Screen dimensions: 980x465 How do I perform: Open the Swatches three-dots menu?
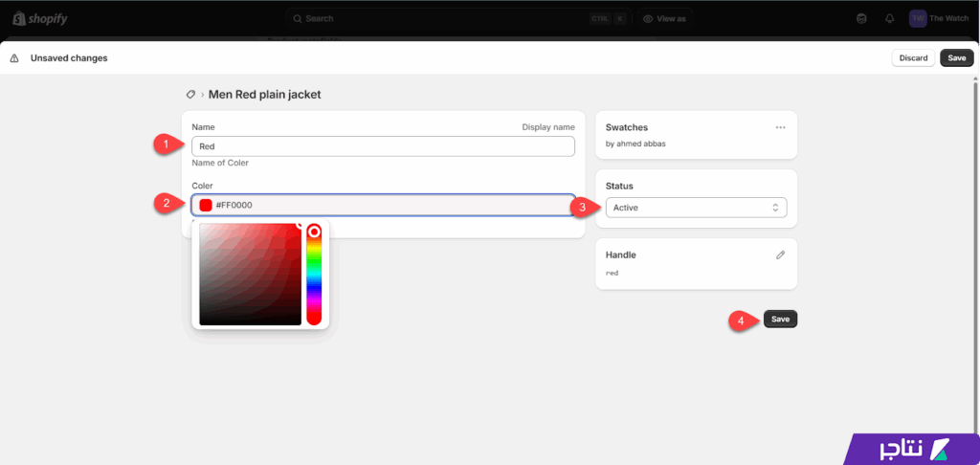(x=780, y=127)
